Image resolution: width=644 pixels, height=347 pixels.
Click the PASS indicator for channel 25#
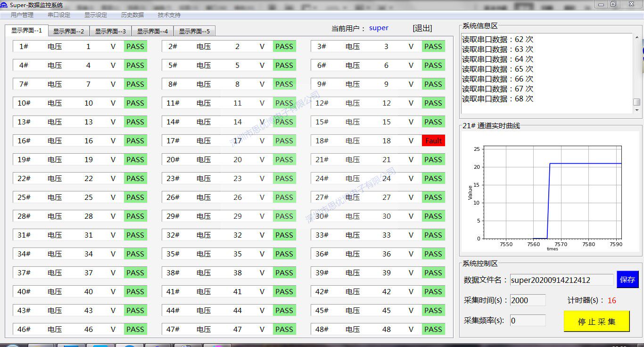click(x=135, y=197)
